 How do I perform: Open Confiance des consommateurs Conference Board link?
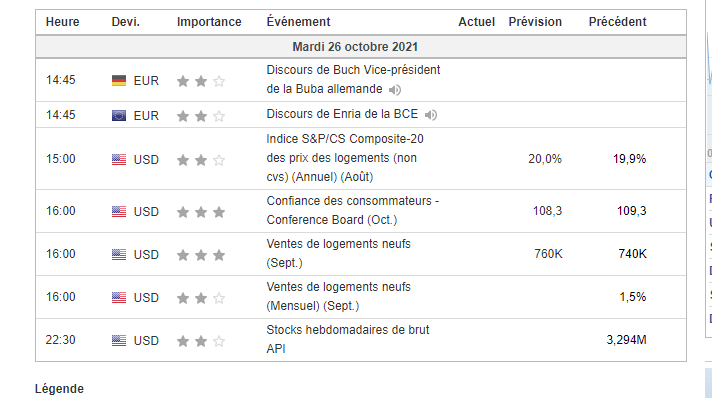[353, 210]
